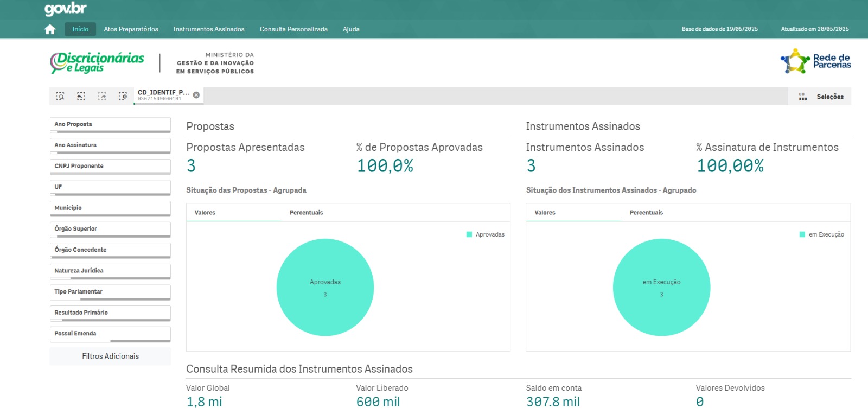Step back one selection

pos(81,96)
